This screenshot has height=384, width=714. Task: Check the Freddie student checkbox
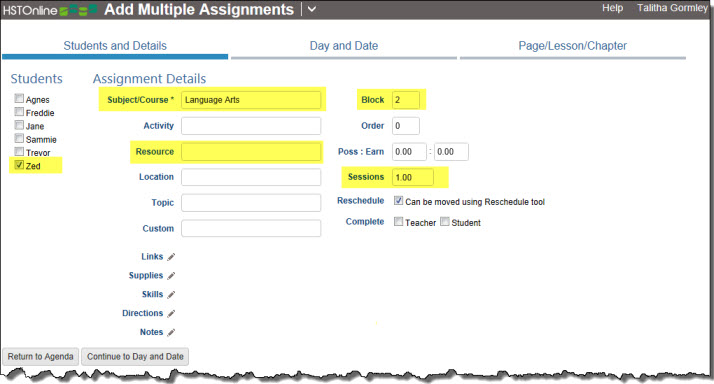tap(19, 112)
